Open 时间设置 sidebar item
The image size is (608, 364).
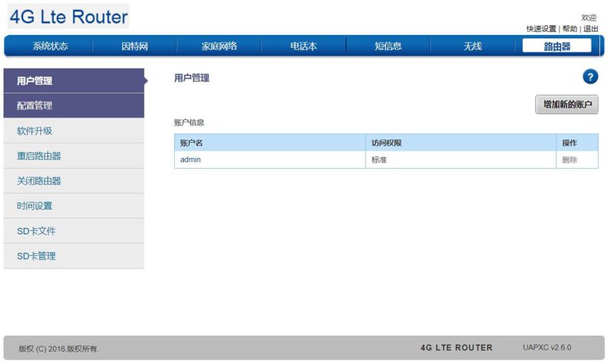[x=74, y=206]
